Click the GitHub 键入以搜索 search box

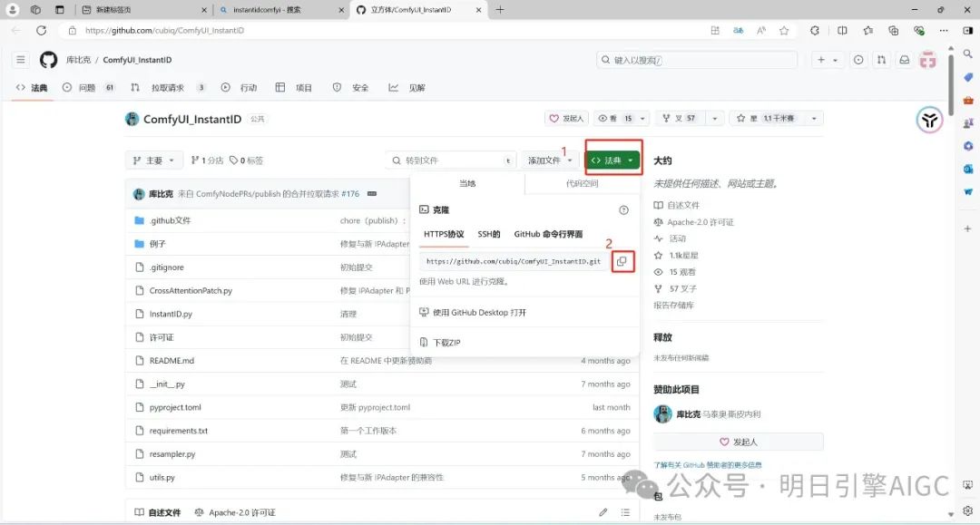point(697,60)
